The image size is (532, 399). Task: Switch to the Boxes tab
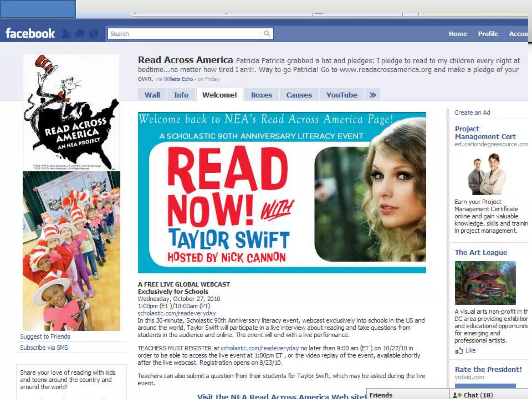click(261, 95)
